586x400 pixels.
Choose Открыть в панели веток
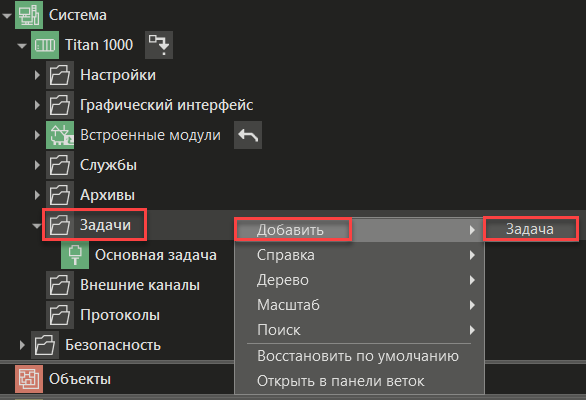point(359,381)
